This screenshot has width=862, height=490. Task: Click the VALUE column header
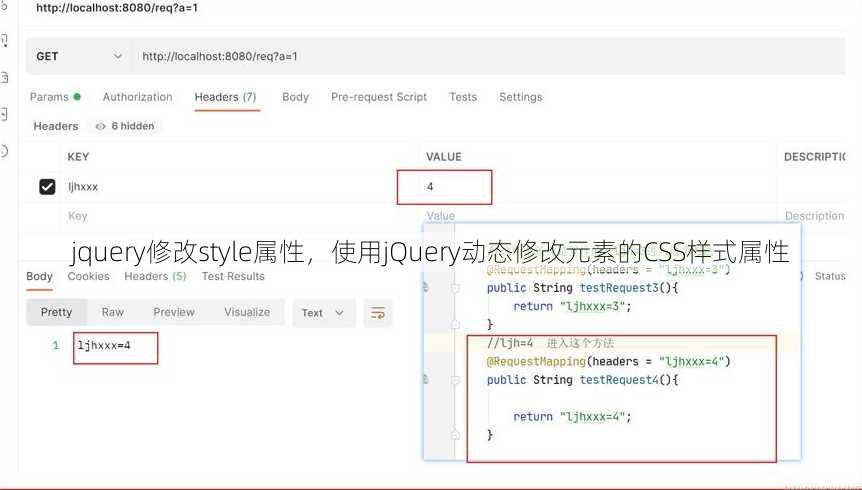click(x=444, y=157)
